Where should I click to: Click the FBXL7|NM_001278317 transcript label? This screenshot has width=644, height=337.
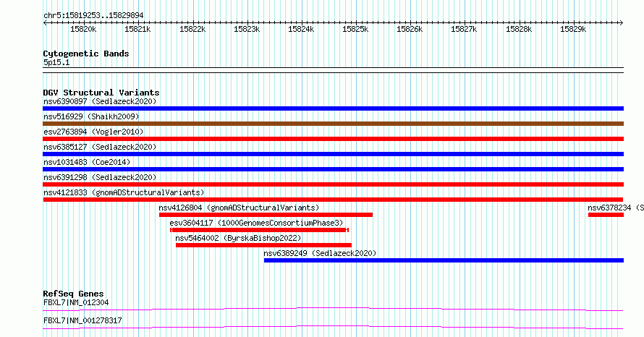click(82, 320)
